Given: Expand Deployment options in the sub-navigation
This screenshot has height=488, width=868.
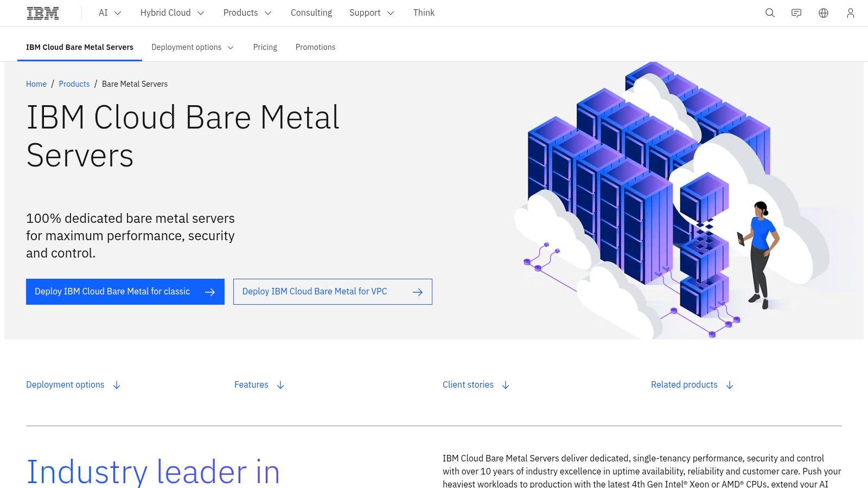Looking at the screenshot, I should [x=193, y=47].
